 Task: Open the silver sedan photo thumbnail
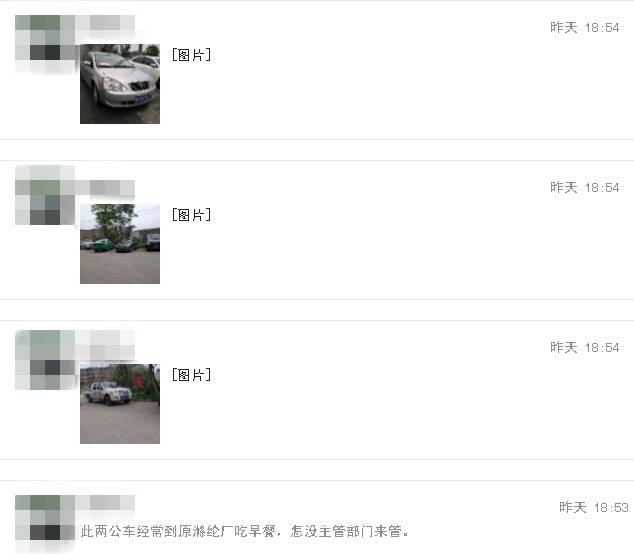tap(120, 84)
